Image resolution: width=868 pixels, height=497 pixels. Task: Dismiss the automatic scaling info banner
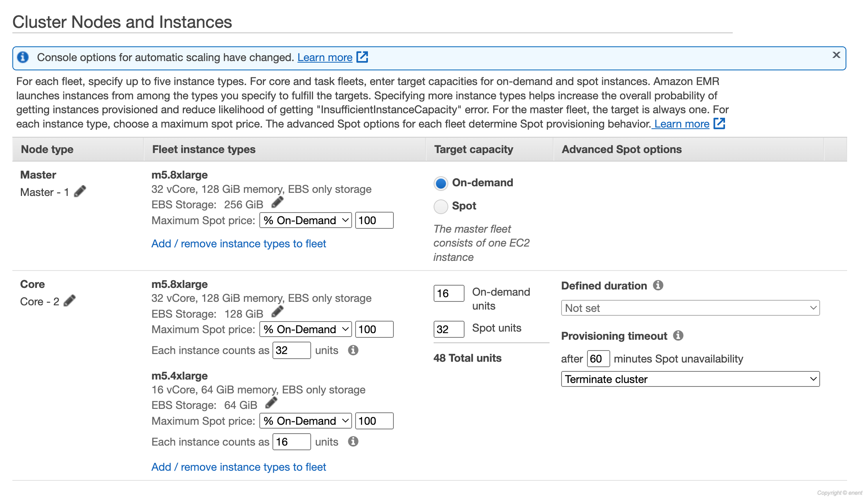pyautogui.click(x=836, y=55)
